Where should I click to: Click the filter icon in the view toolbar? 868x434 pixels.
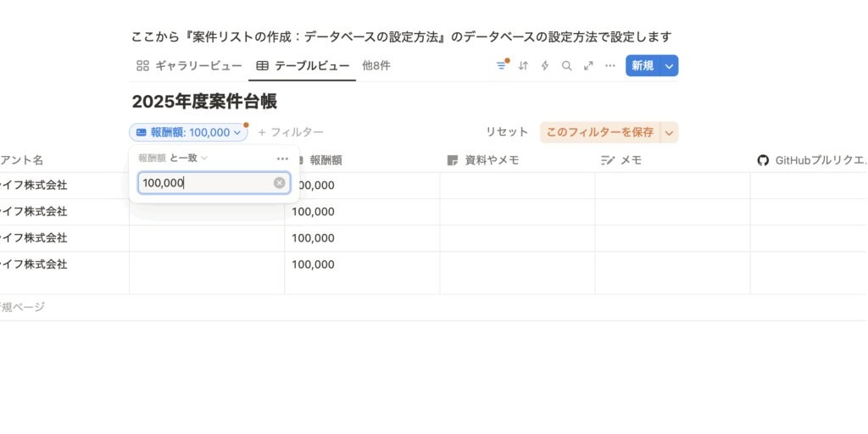pyautogui.click(x=501, y=66)
